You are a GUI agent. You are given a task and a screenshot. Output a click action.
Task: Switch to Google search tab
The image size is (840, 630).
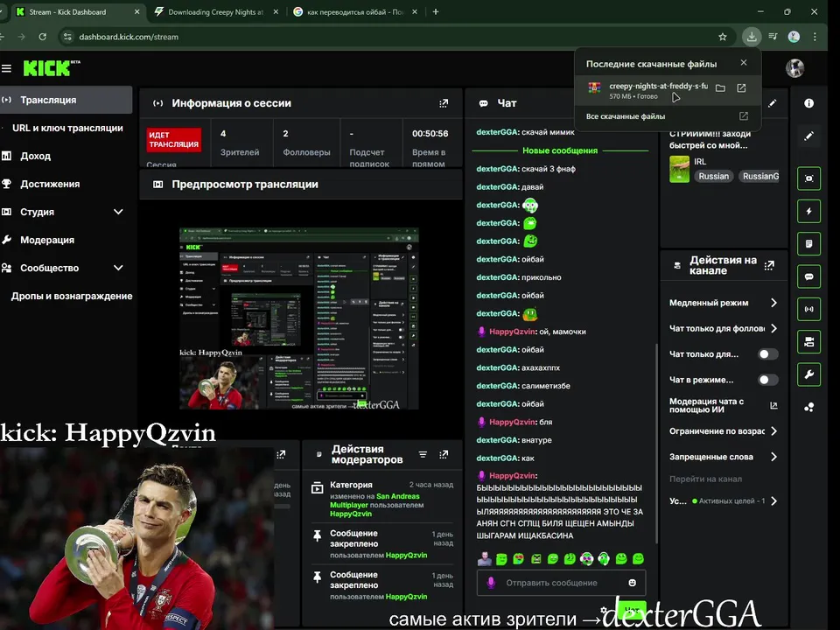353,11
